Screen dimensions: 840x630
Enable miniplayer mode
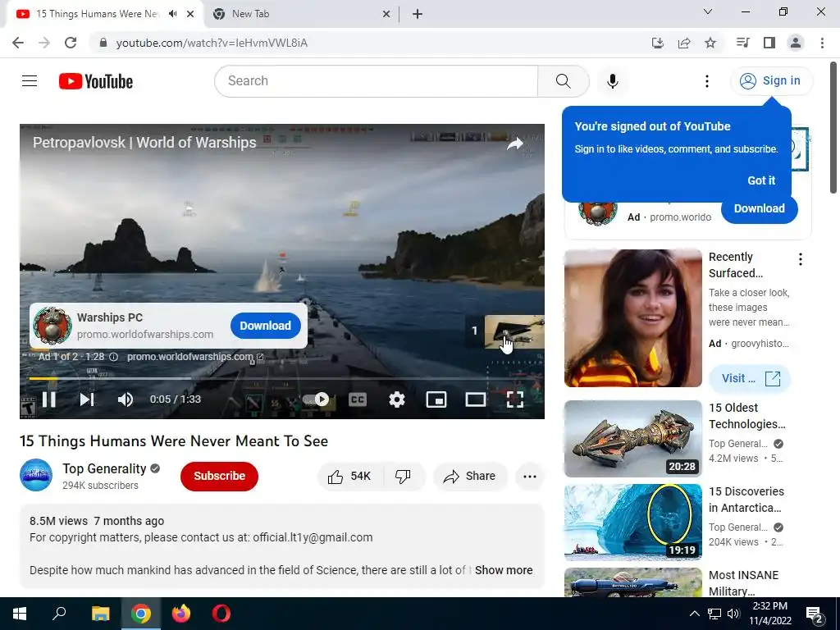tap(436, 399)
